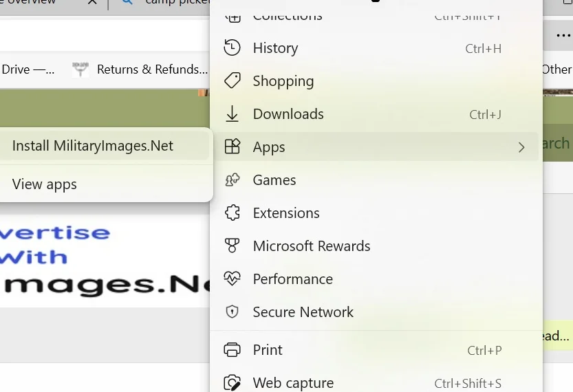Click the Secure Network shield icon

[x=232, y=312]
